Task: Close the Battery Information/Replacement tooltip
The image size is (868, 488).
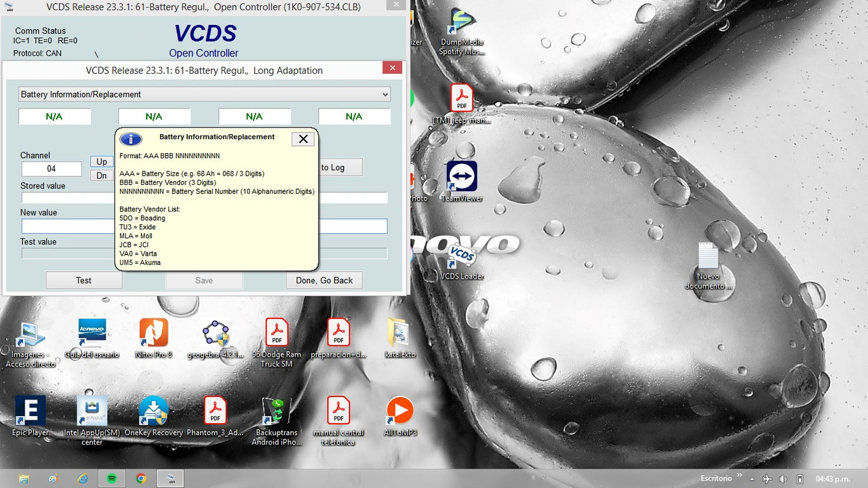Action: click(303, 139)
